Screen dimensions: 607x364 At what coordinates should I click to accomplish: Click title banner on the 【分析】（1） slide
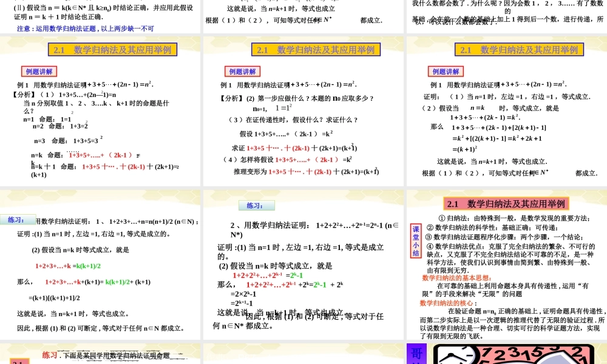[x=112, y=50]
